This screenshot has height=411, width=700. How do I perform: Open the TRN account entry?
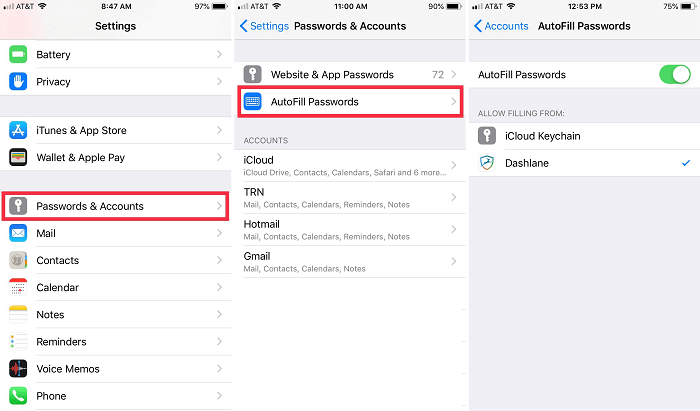[x=345, y=198]
